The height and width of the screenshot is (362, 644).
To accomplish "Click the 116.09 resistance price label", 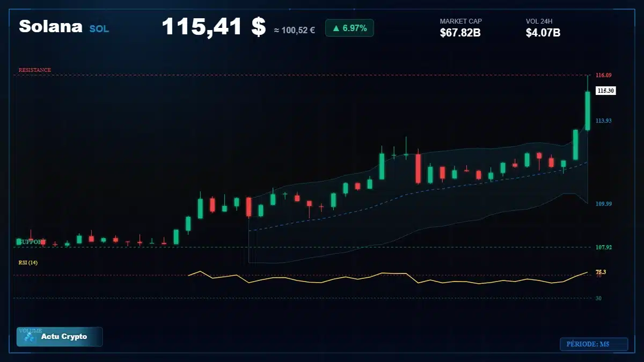I will (x=604, y=75).
